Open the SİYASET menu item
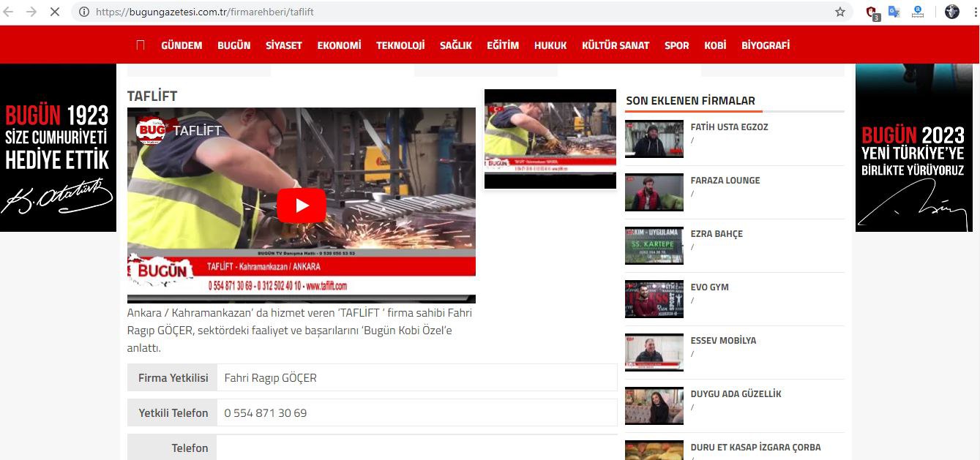Screen dimensions: 980x460 (x=284, y=45)
